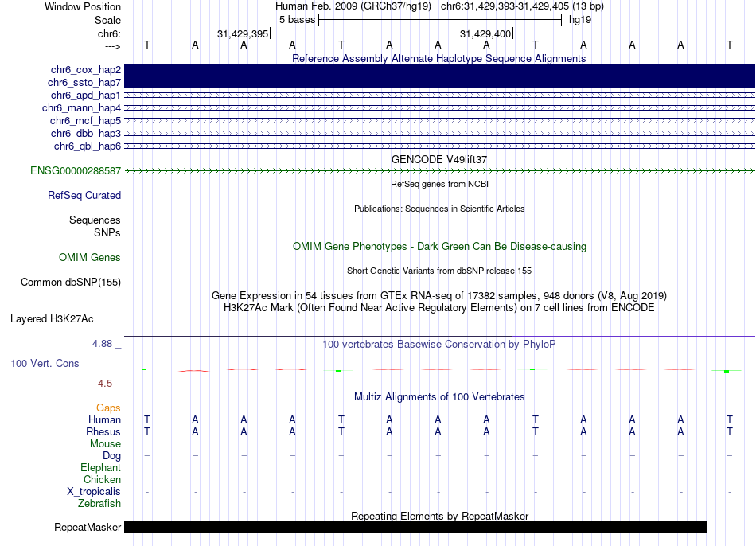Screen dimensions: 756x546
Task: Click the RefSeq genes from NCBI title
Action: click(439, 184)
